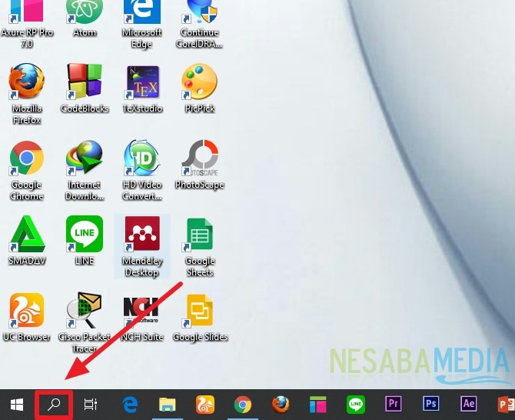Select the TeXstudio desktop icon
515x420 pixels.
(142, 88)
